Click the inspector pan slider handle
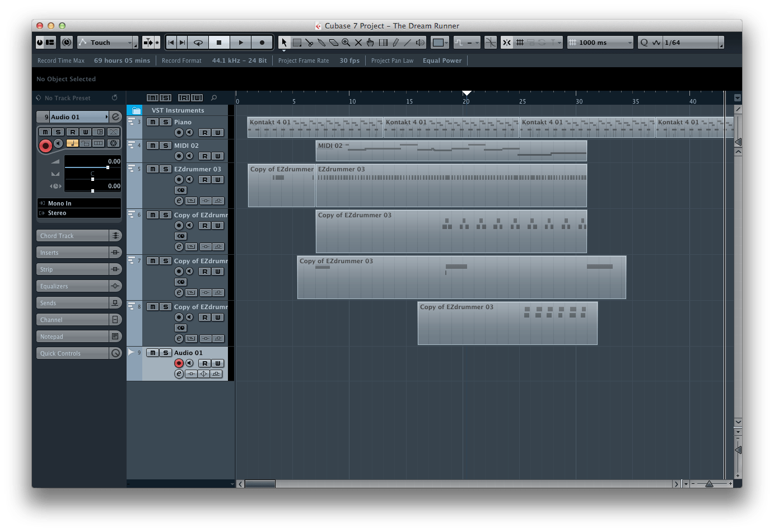 pos(92,179)
